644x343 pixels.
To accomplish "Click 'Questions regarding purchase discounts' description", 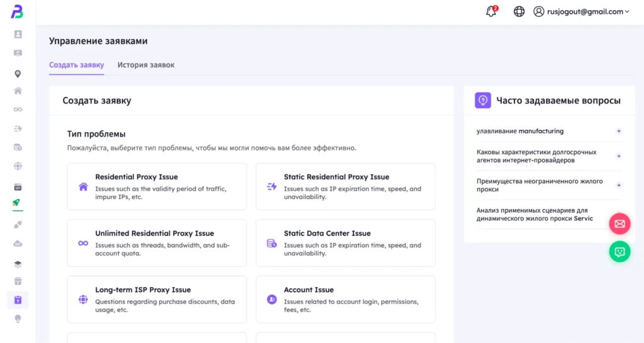I will [x=165, y=306].
